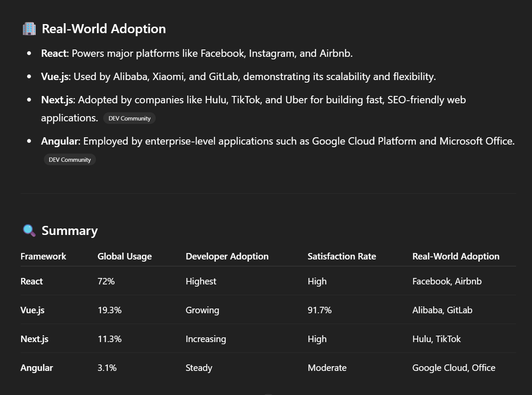Select the 'Summary' heading text
This screenshot has height=395, width=532.
[x=70, y=231]
